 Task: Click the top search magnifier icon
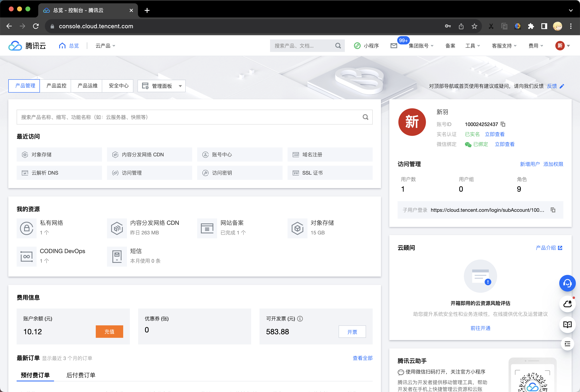338,46
